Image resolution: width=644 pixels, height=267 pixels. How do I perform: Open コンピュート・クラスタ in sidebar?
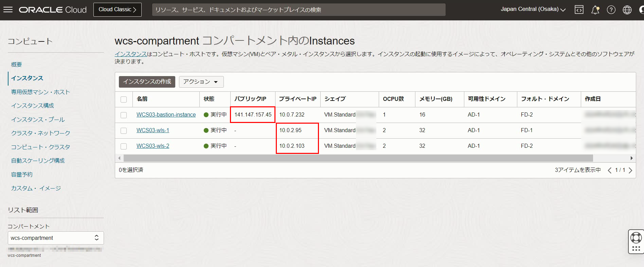[40, 147]
